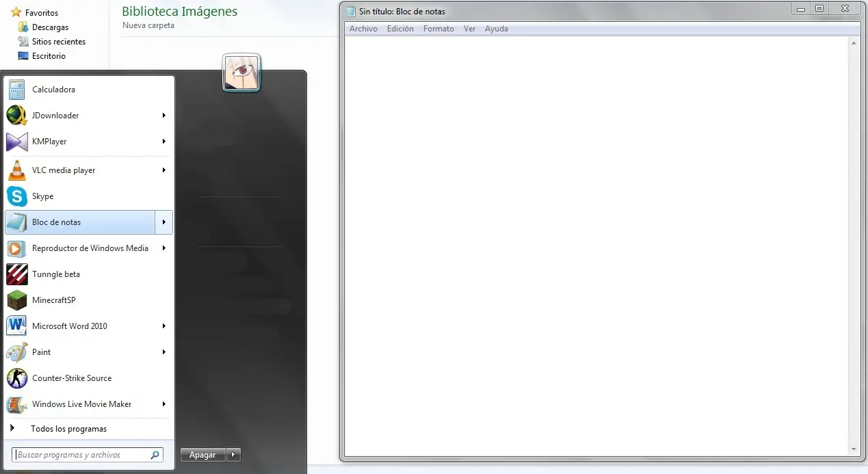Select the Skype label text
Image resolution: width=868 pixels, height=474 pixels.
42,196
